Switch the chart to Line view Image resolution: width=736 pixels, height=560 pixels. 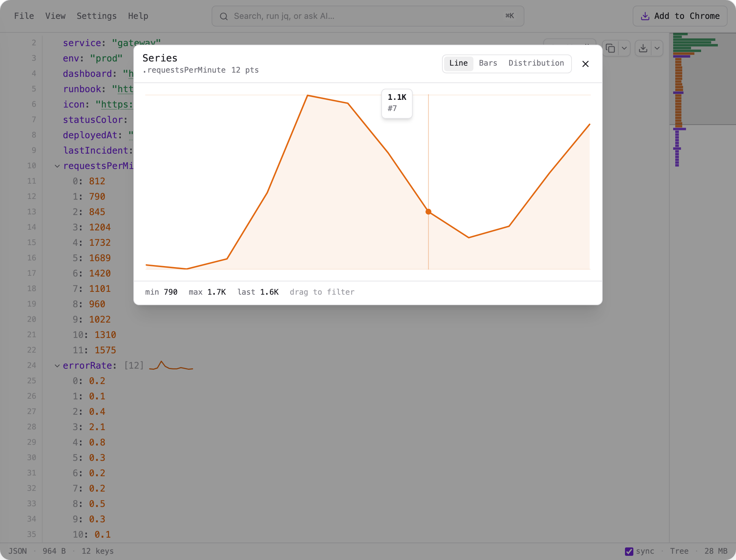click(458, 63)
